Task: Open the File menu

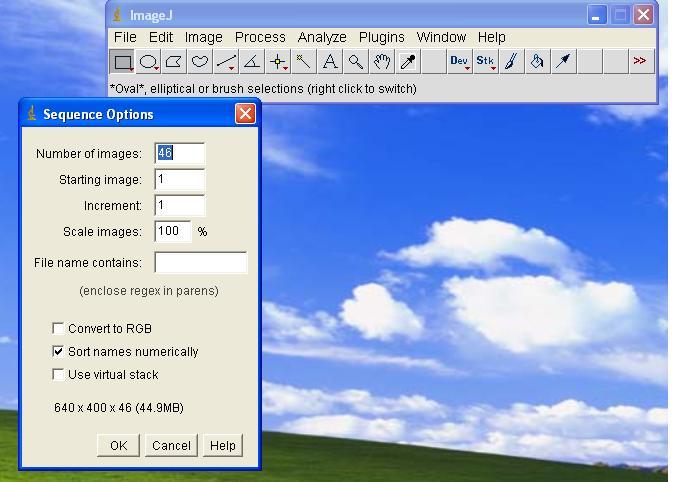Action: click(125, 37)
